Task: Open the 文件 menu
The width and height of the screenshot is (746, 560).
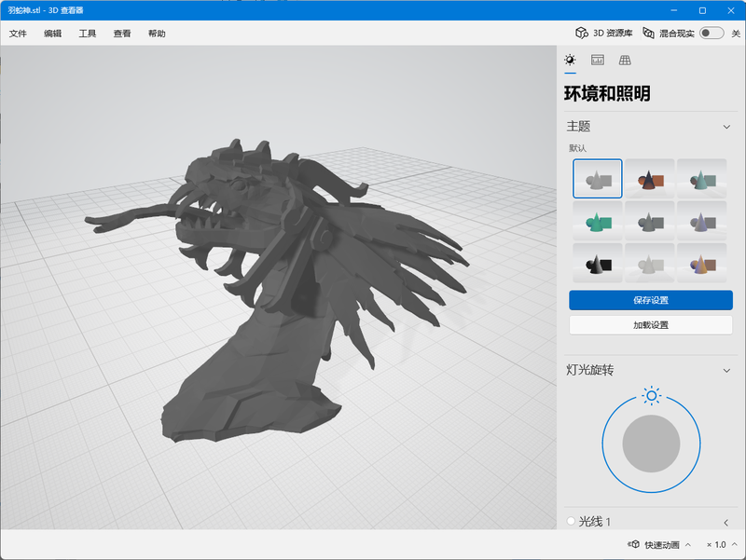Action: coord(18,34)
